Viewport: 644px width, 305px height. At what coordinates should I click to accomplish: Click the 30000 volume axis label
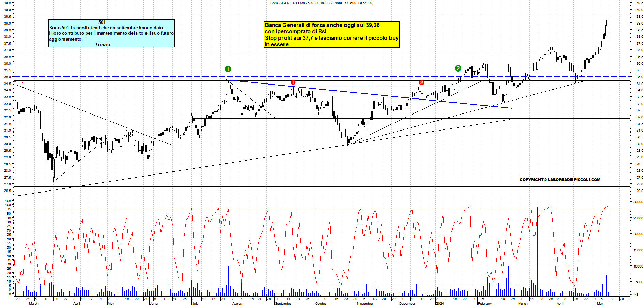(638, 202)
